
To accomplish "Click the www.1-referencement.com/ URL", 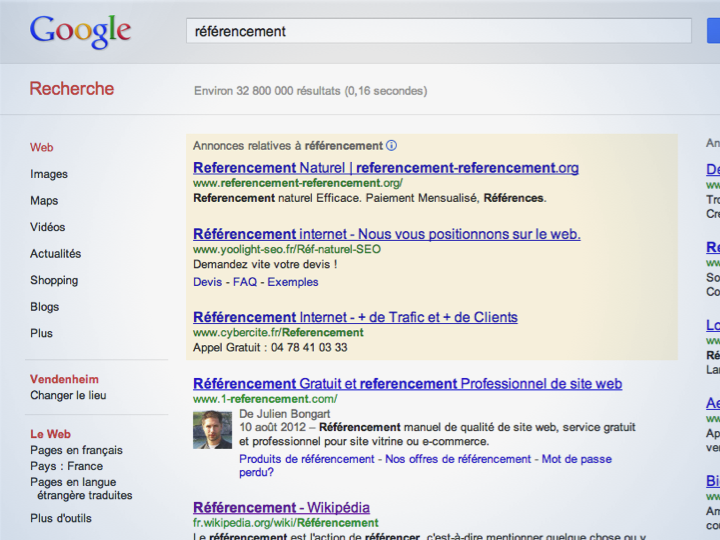I will (x=265, y=399).
